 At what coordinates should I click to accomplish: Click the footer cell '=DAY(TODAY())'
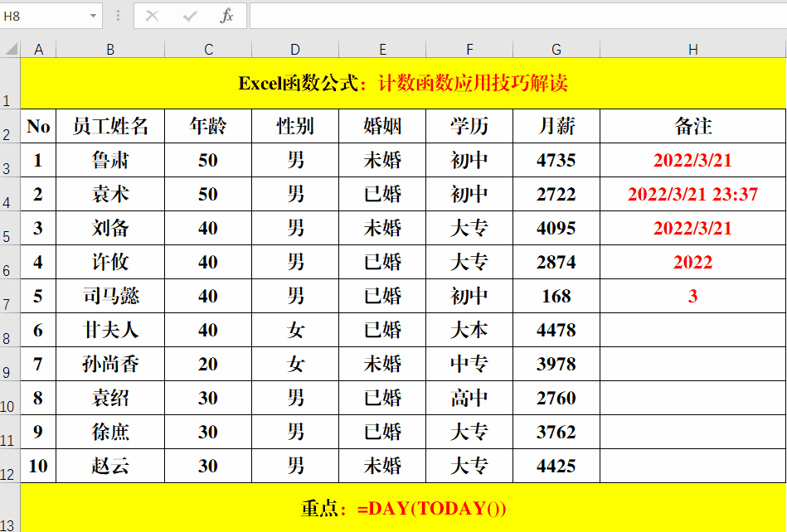coord(403,508)
